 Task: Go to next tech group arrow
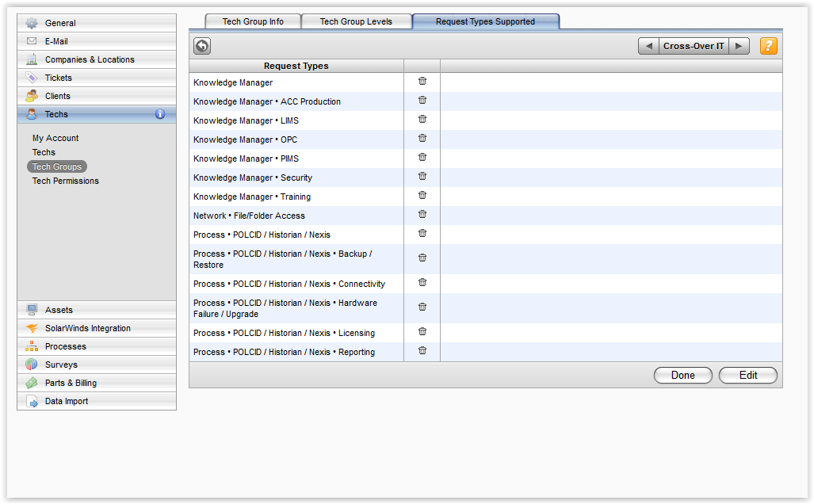(x=739, y=46)
